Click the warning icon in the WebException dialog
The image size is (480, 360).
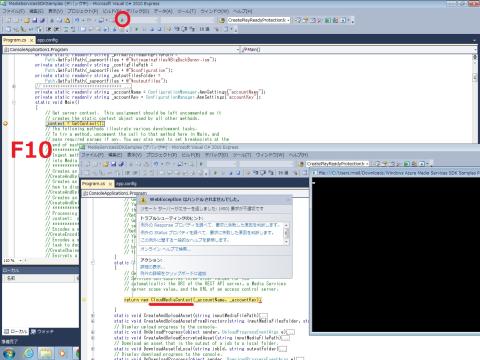click(x=143, y=200)
